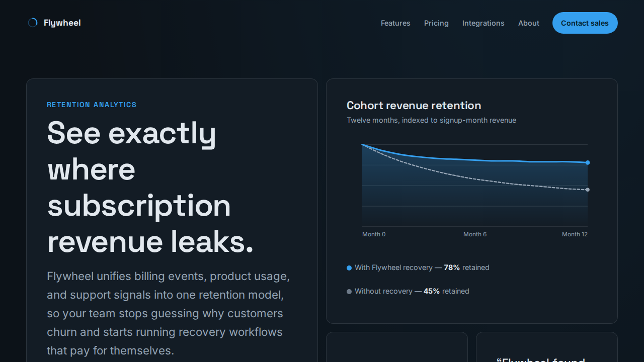Screen dimensions: 644x362
Task: Click the Flywheel brand name text
Action: [x=62, y=23]
